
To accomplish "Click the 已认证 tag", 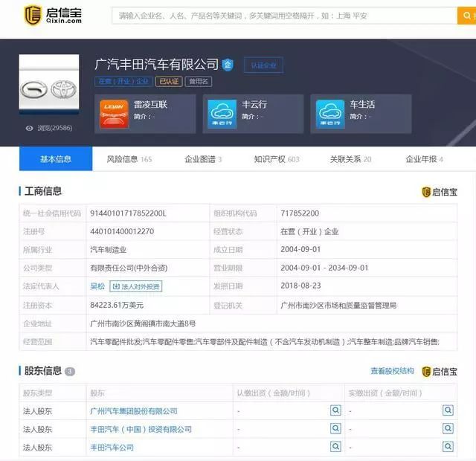I will click(169, 81).
